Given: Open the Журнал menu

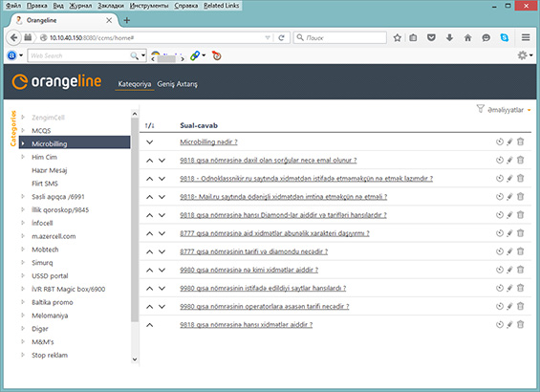Looking at the screenshot, I should [x=80, y=6].
